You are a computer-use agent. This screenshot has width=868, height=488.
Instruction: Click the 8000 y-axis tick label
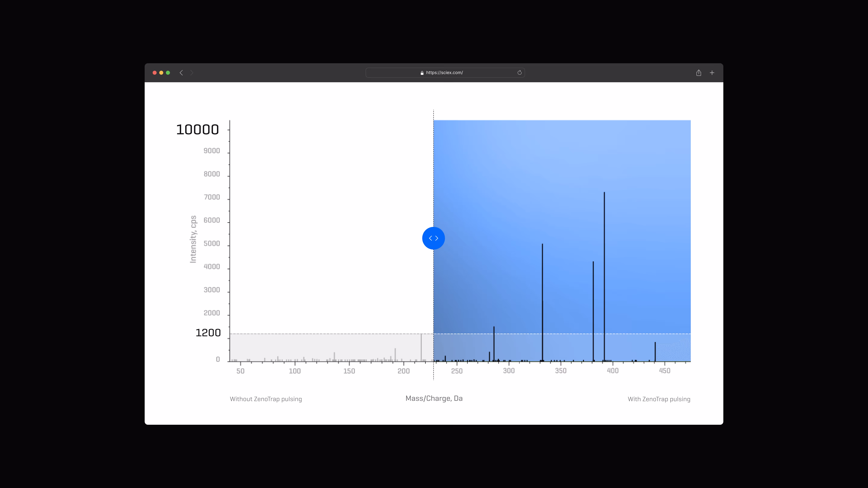pyautogui.click(x=212, y=174)
